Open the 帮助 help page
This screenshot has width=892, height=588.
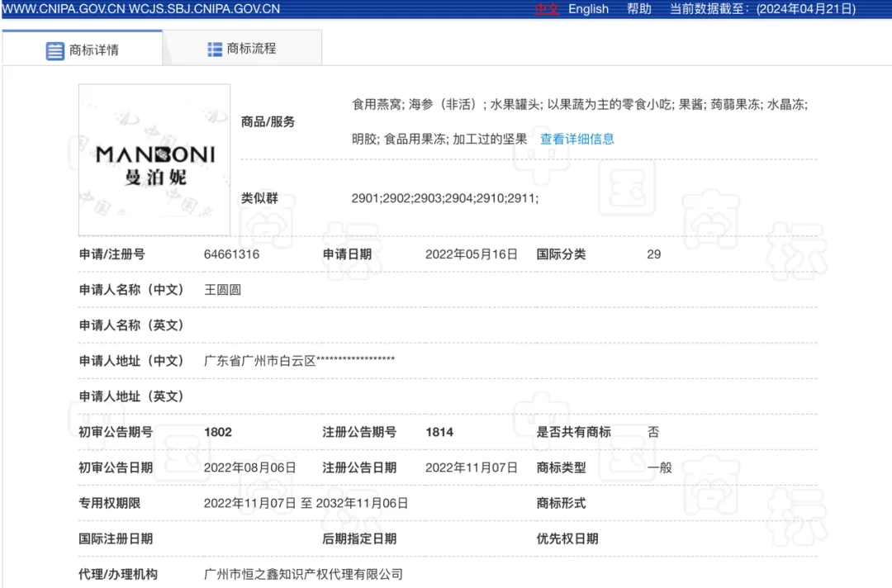639,9
